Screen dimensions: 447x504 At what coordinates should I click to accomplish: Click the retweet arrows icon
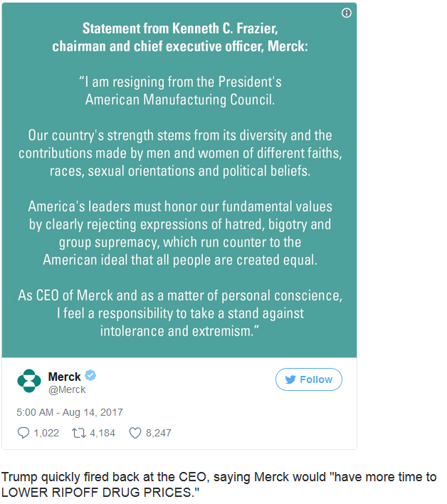point(79,433)
